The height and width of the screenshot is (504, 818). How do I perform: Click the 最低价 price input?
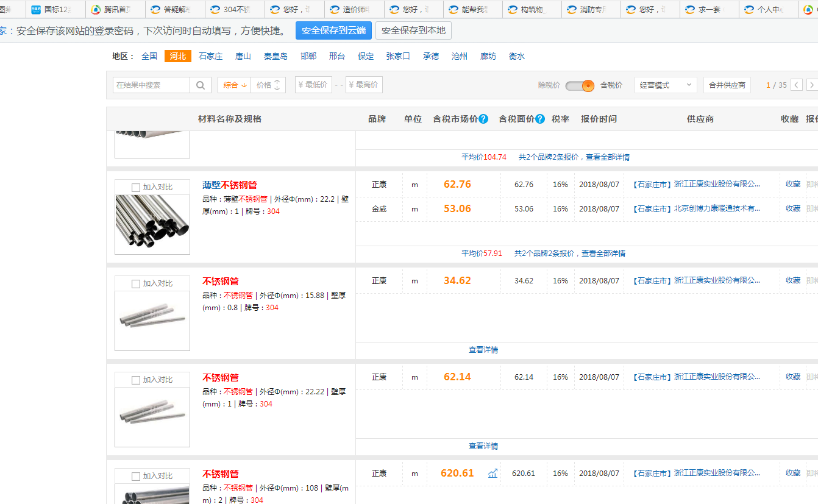click(313, 85)
